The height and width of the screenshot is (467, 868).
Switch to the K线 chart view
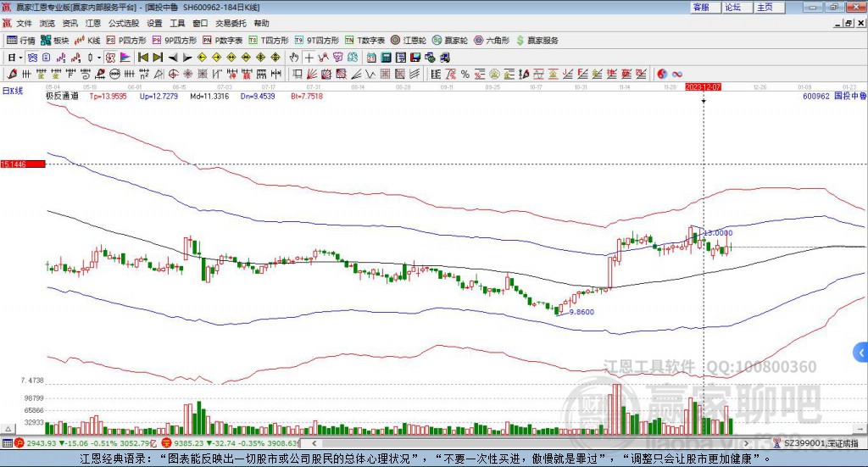coord(87,41)
